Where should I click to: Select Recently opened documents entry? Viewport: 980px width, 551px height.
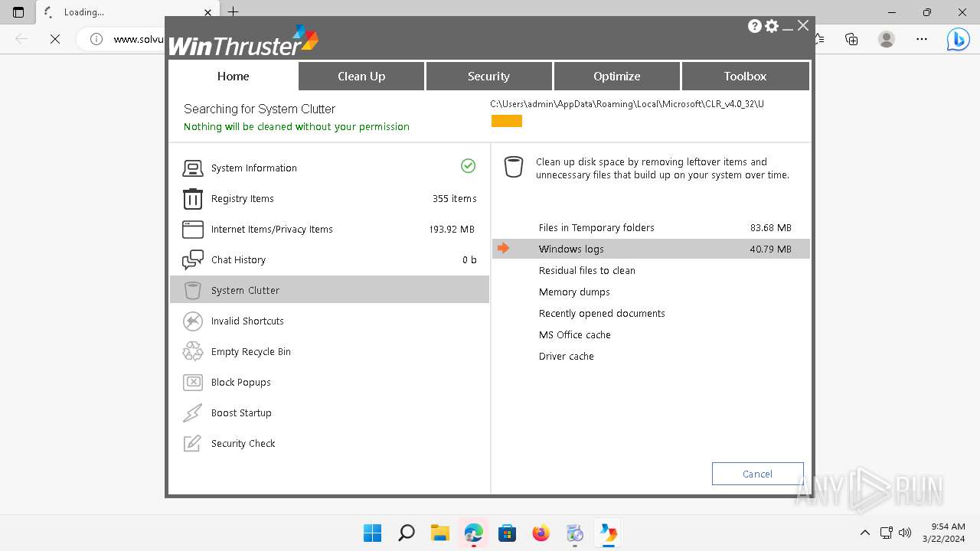[651, 313]
